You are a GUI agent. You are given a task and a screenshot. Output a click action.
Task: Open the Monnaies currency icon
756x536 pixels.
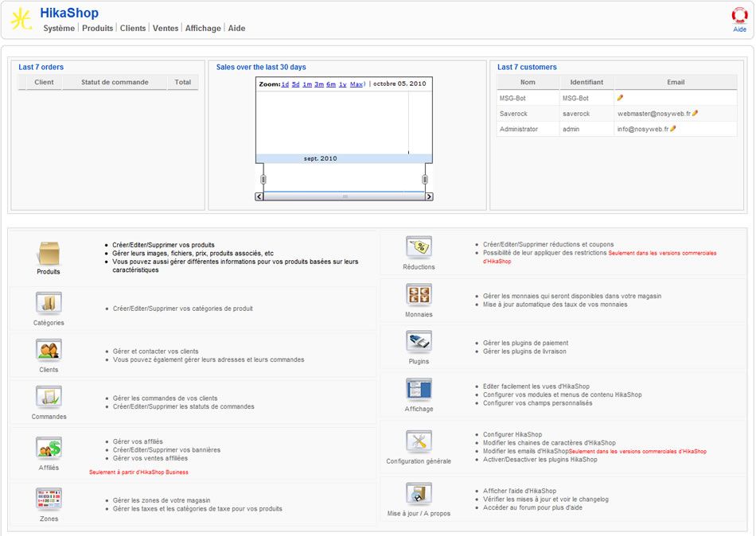point(419,294)
